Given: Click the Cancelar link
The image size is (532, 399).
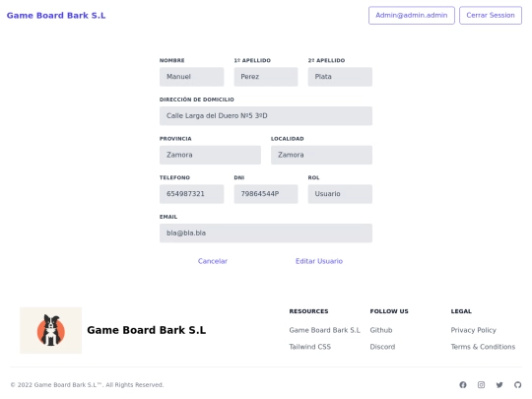Looking at the screenshot, I should tap(213, 261).
